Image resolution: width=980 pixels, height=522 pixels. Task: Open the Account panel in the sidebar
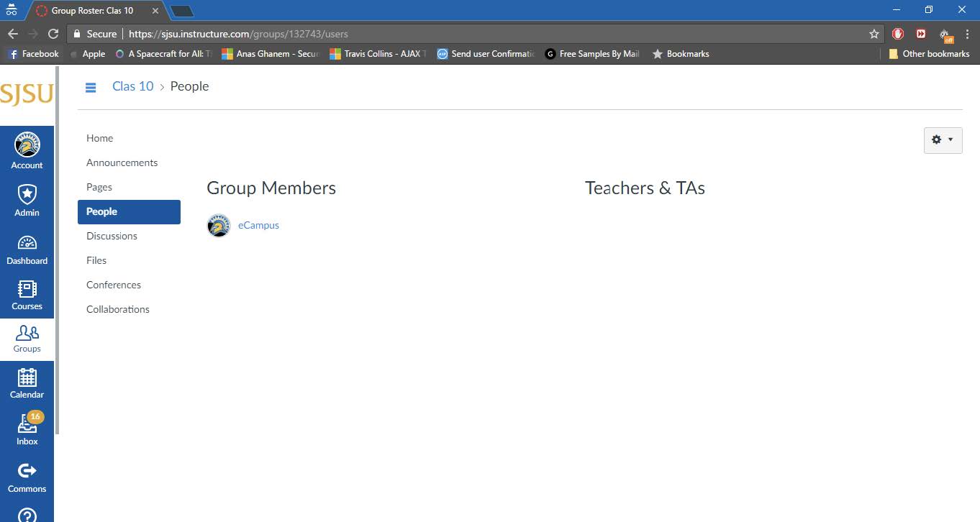[27, 150]
